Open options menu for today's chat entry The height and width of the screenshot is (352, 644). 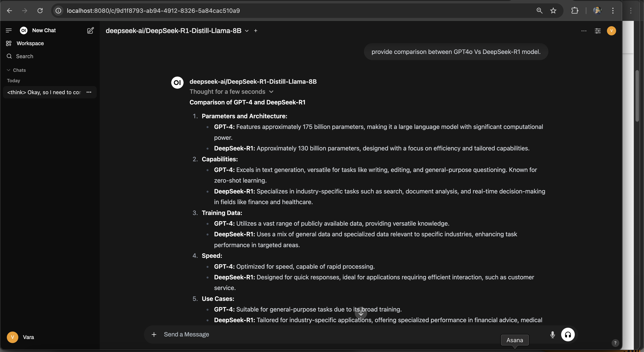(x=89, y=92)
